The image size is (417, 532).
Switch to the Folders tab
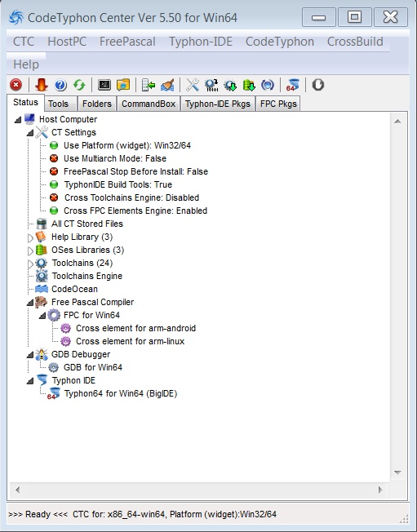[97, 104]
